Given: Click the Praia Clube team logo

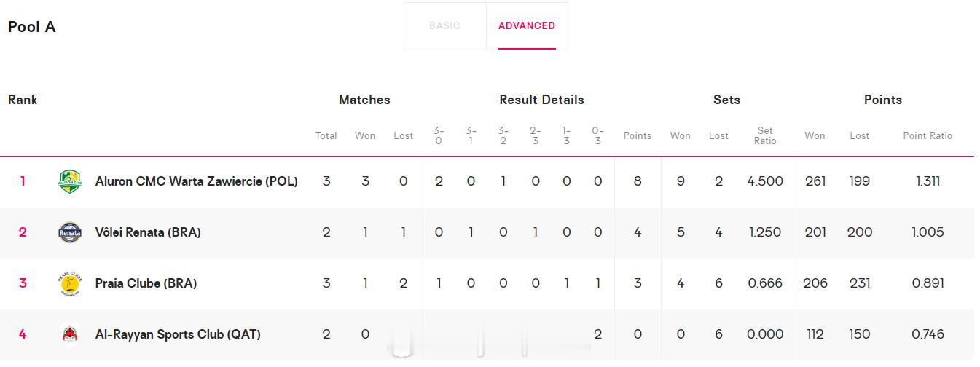Looking at the screenshot, I should 70,283.
